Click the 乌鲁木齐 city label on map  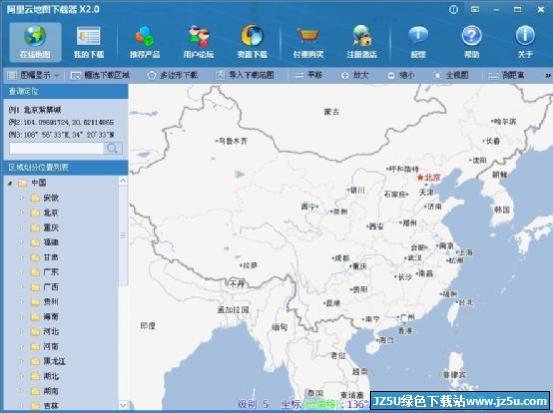(233, 141)
